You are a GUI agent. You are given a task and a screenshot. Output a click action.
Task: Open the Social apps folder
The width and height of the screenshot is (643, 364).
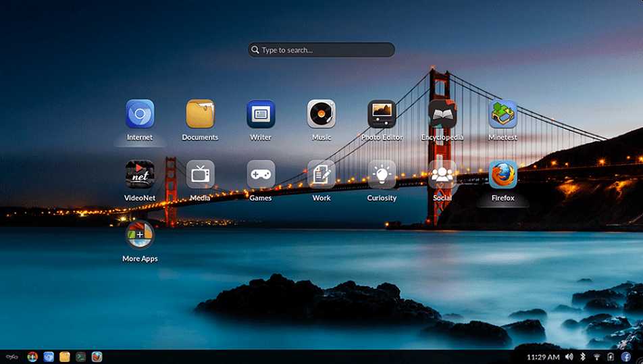[442, 174]
